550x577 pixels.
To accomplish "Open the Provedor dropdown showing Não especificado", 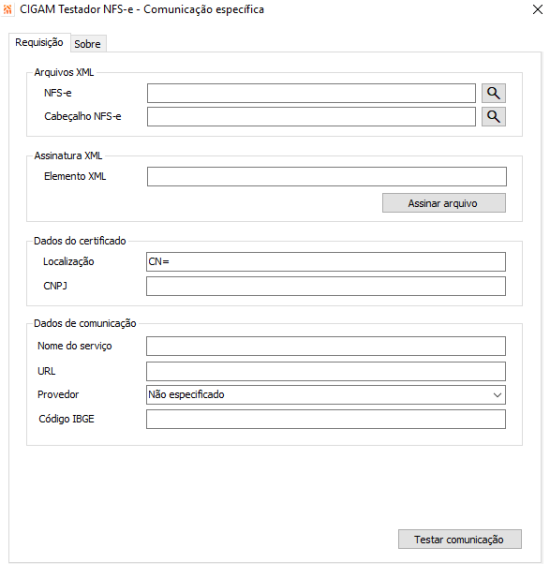I will 326,395.
